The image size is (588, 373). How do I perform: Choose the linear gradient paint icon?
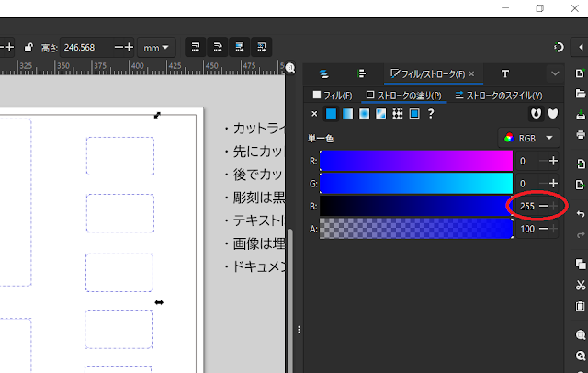click(347, 114)
